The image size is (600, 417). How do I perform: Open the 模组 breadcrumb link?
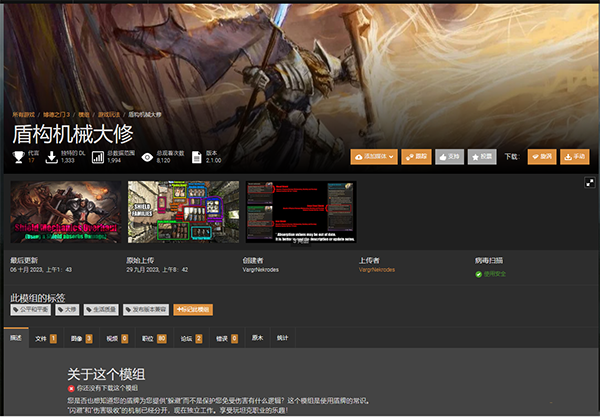(84, 114)
